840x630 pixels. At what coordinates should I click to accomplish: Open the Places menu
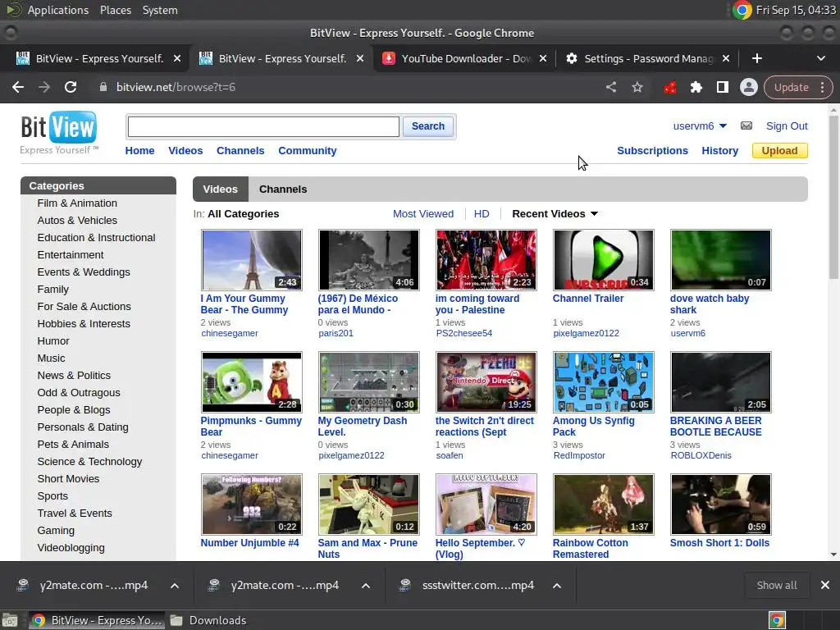(x=115, y=10)
